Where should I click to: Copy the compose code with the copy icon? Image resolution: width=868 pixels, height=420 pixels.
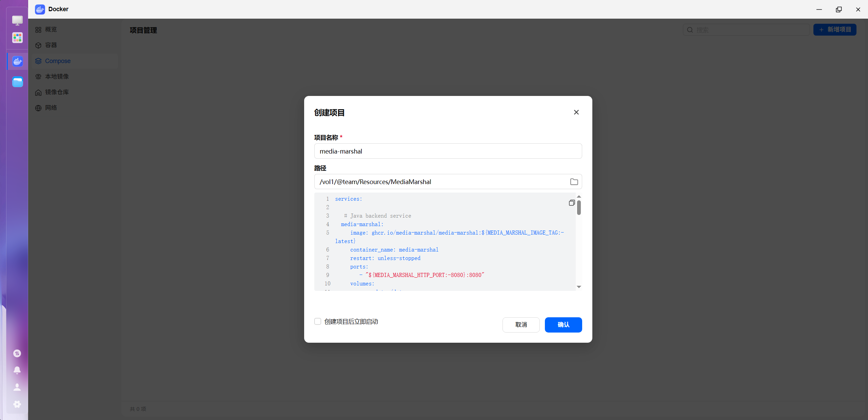pyautogui.click(x=572, y=203)
